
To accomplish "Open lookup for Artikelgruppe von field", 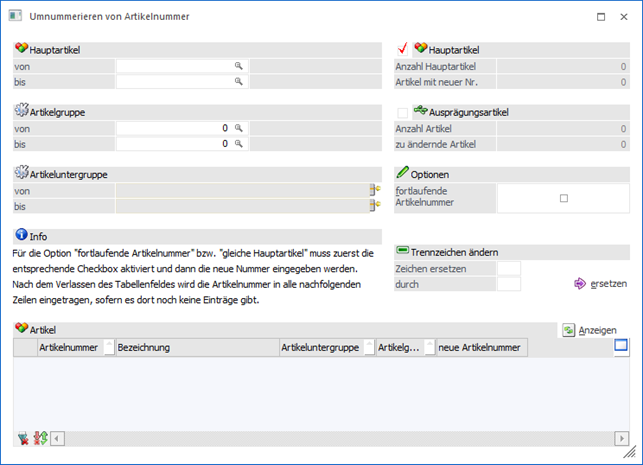I will tap(239, 129).
